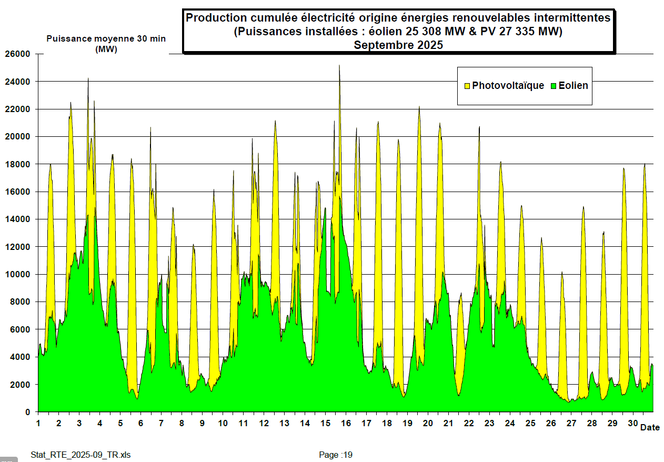
Task: Click the 26000 value on the vertical axis
Action: (17, 54)
